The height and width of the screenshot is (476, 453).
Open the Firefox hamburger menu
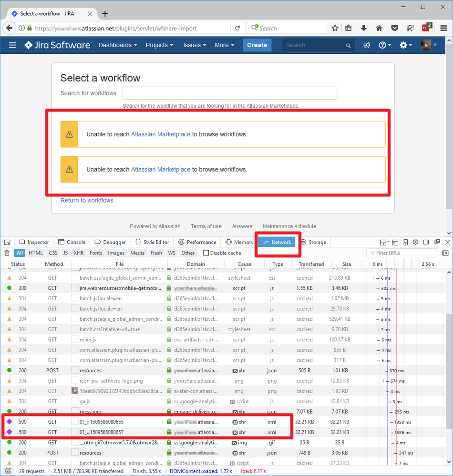click(443, 28)
